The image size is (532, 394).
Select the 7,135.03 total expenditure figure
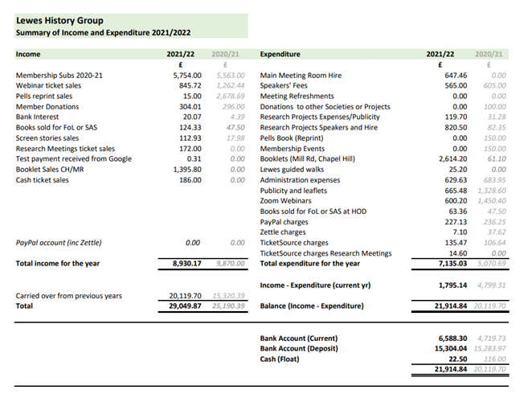447,263
